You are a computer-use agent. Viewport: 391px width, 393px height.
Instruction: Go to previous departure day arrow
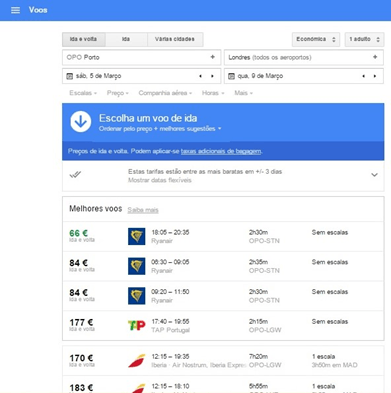click(200, 76)
